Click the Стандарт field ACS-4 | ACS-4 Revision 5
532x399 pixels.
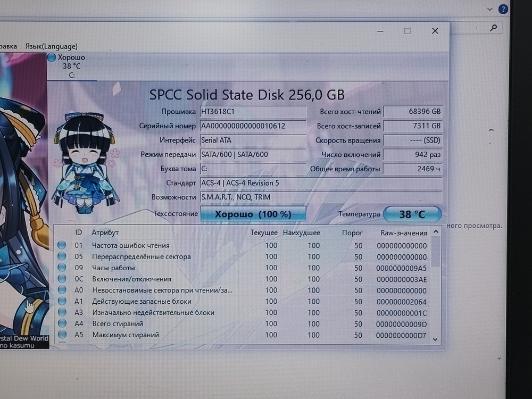[x=321, y=183]
